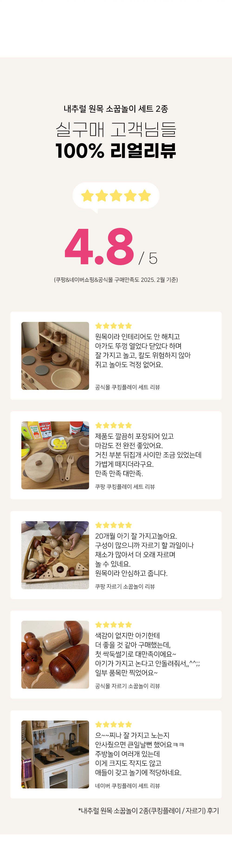
Task: Click the 쿠팡 쿠킹플레이 세트 리뷰 label
Action: (125, 487)
